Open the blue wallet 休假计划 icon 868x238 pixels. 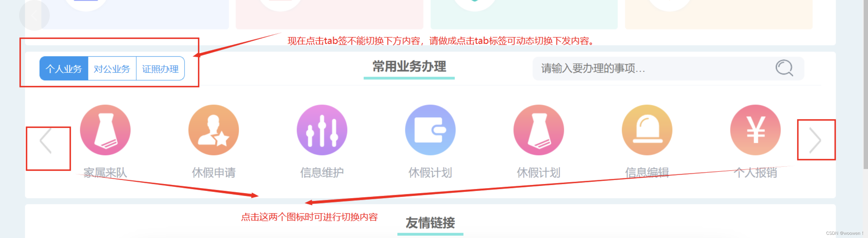coord(430,130)
